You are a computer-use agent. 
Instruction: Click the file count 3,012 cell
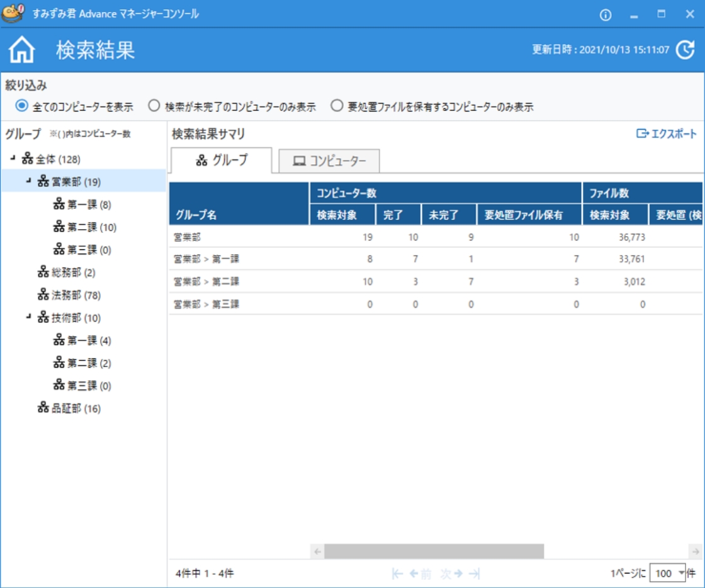[x=634, y=281]
